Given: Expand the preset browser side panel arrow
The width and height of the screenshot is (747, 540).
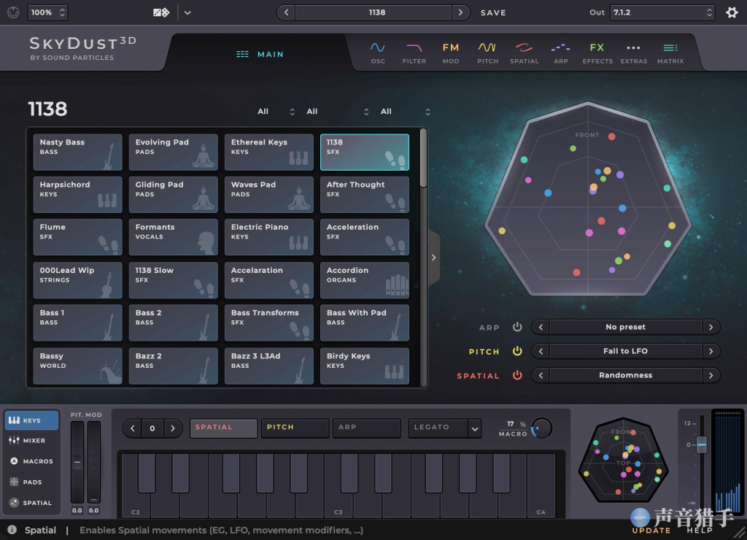Looking at the screenshot, I should 434,257.
